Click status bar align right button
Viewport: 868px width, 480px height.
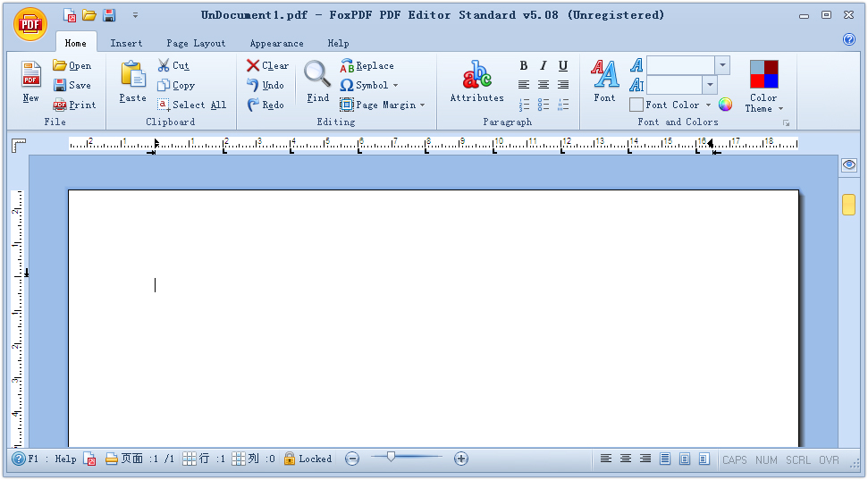(x=645, y=459)
